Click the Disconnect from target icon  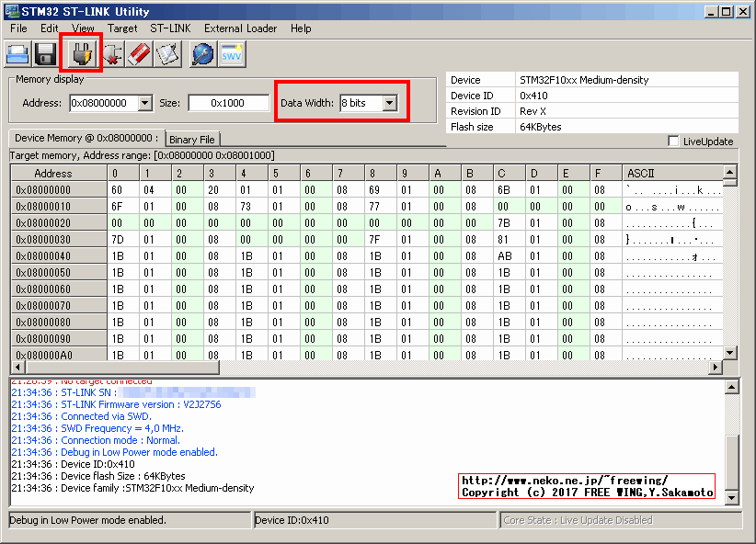pos(111,54)
